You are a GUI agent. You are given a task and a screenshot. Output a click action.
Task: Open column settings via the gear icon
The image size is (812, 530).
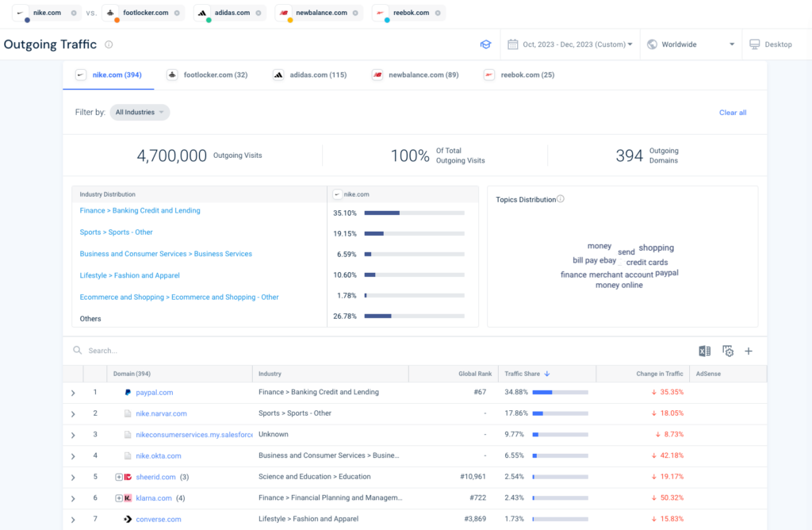tap(727, 351)
